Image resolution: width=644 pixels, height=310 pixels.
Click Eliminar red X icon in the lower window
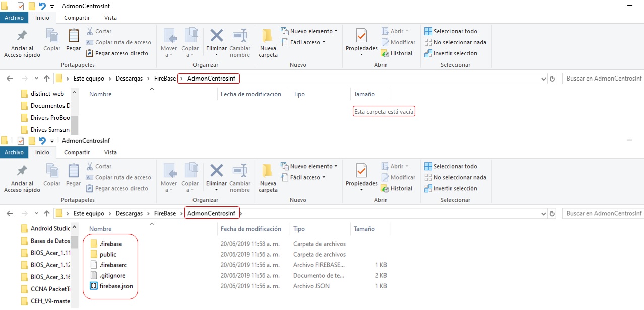pyautogui.click(x=216, y=171)
